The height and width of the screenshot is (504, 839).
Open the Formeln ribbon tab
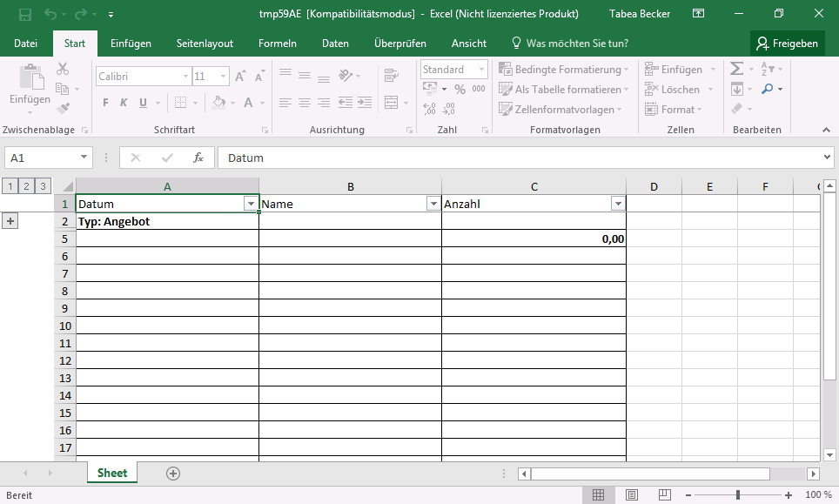click(x=277, y=44)
